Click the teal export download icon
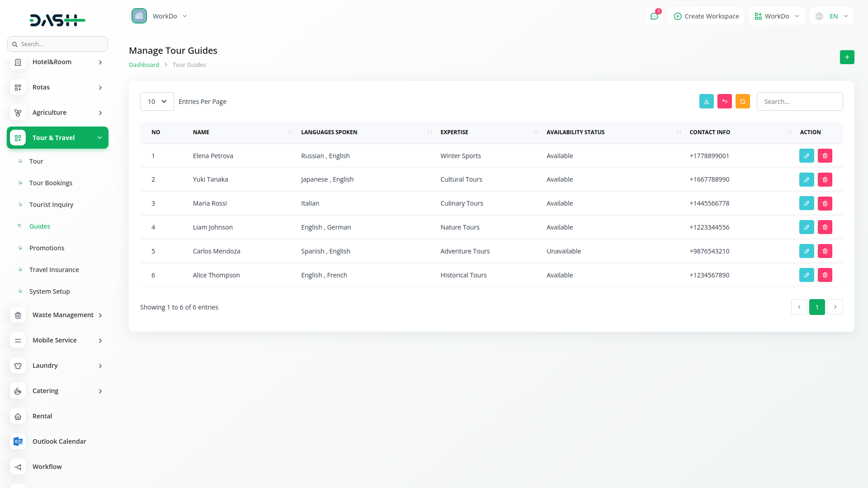This screenshot has width=868, height=488. click(x=707, y=101)
